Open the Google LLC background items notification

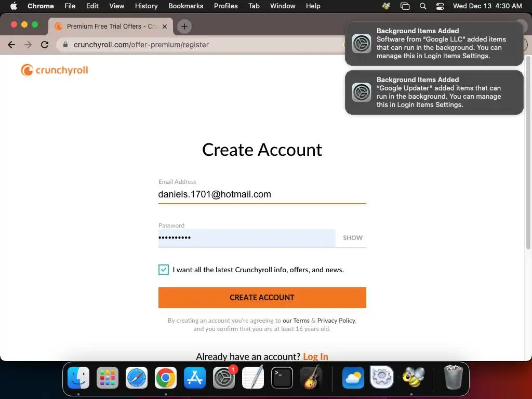(x=434, y=44)
